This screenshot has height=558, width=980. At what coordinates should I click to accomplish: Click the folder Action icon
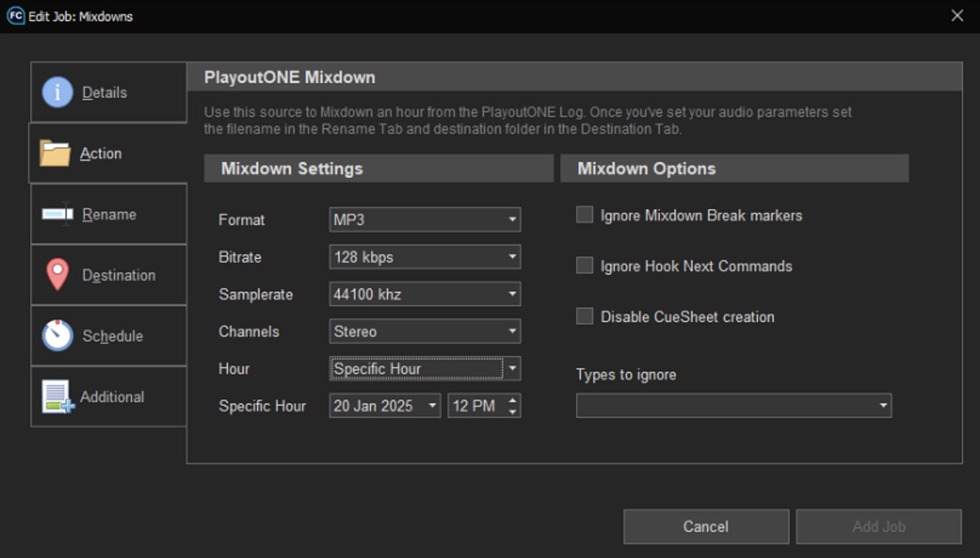tap(55, 153)
